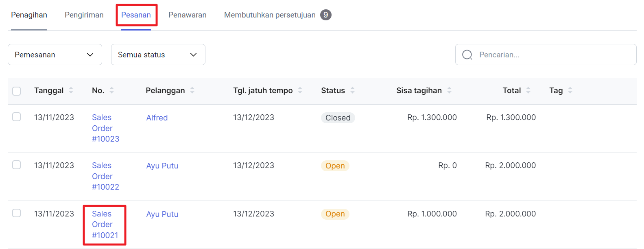Sort the Status column via arrows
The width and height of the screenshot is (644, 249).
353,90
